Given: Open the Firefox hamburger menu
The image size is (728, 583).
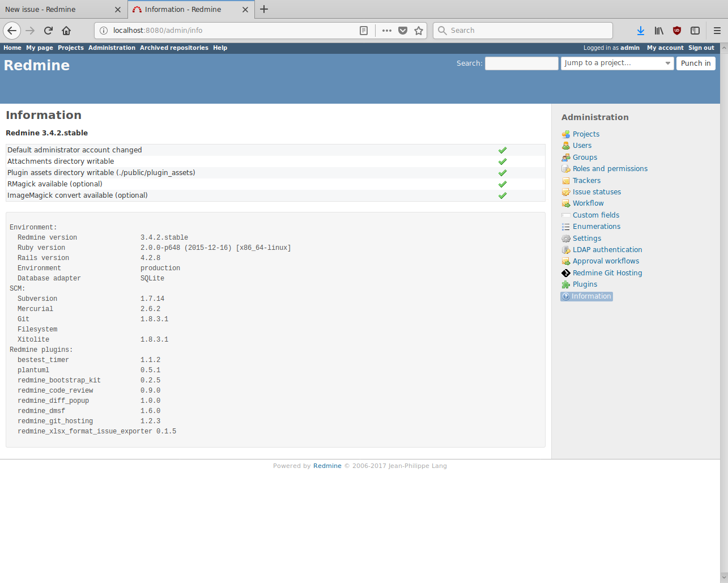Looking at the screenshot, I should (x=717, y=31).
